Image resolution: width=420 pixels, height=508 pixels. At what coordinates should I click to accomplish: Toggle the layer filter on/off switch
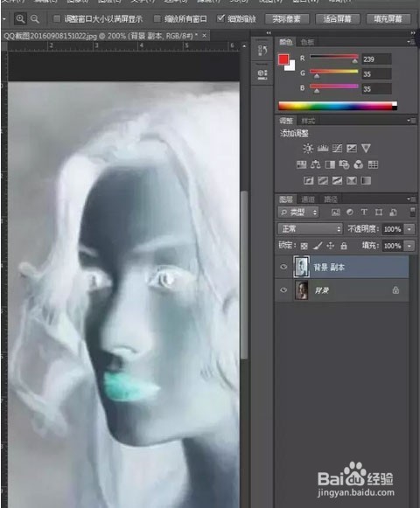click(x=412, y=212)
